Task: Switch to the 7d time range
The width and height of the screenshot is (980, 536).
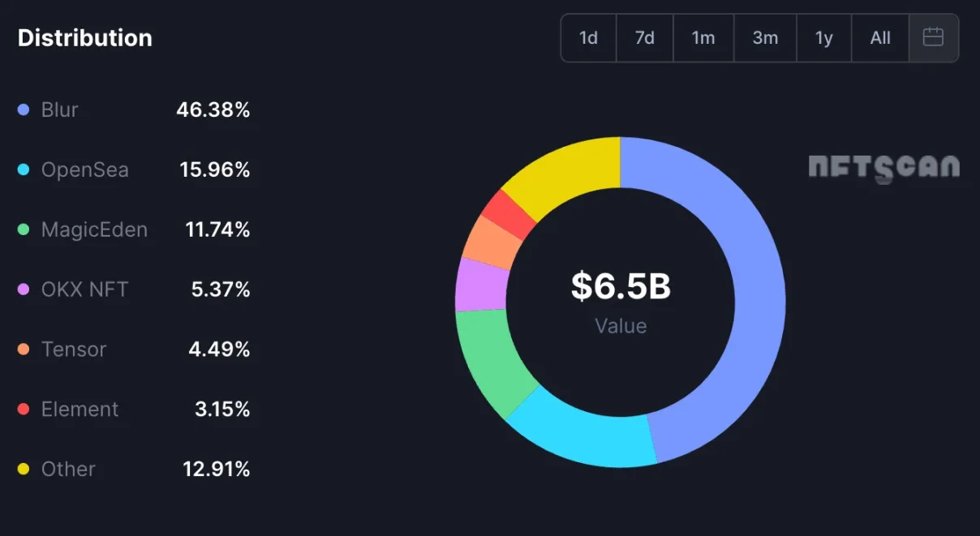Action: [644, 38]
